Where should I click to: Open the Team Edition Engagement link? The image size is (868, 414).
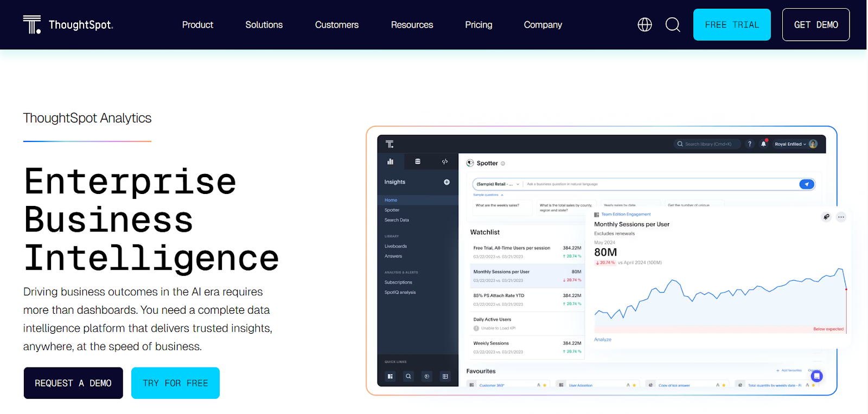tap(626, 215)
